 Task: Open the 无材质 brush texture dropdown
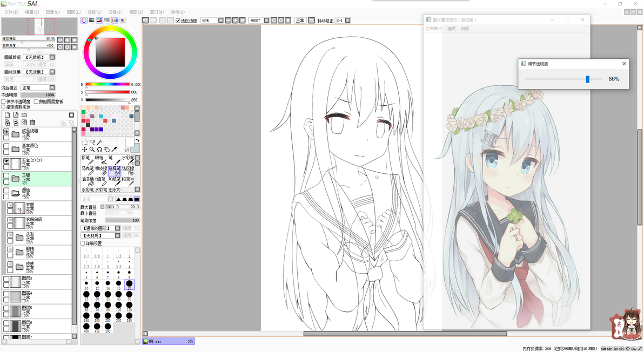click(117, 235)
